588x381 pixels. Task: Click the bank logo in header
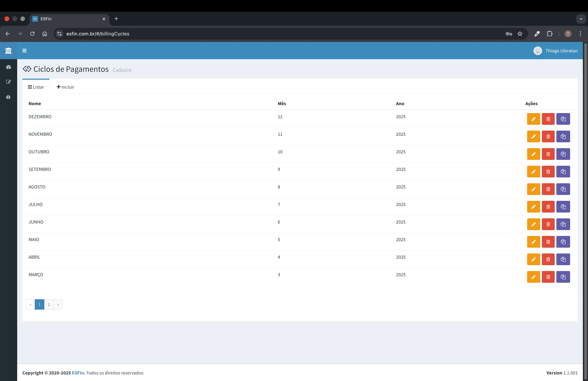[x=8, y=51]
